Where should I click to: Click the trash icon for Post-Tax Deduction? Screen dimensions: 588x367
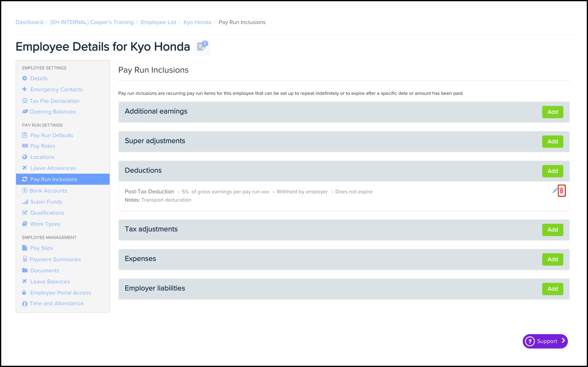click(561, 191)
